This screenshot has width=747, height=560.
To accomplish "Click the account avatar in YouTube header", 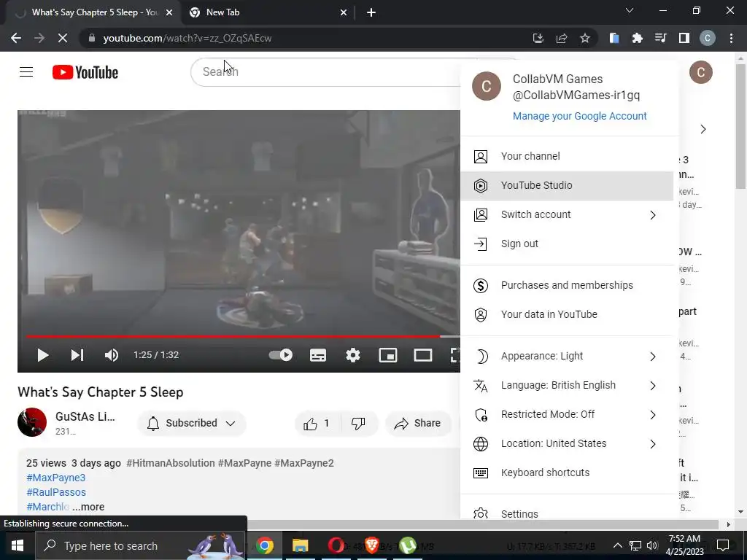I will tap(701, 72).
